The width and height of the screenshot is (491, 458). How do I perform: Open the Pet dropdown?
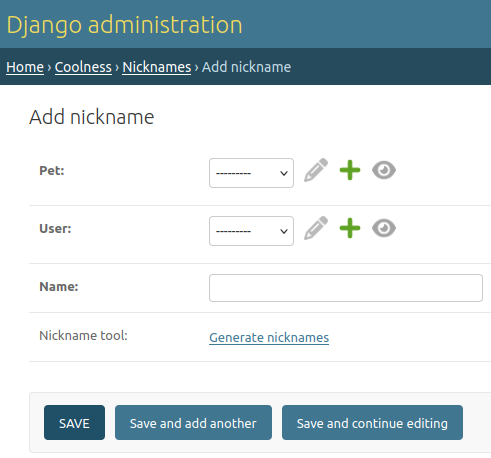click(x=251, y=173)
